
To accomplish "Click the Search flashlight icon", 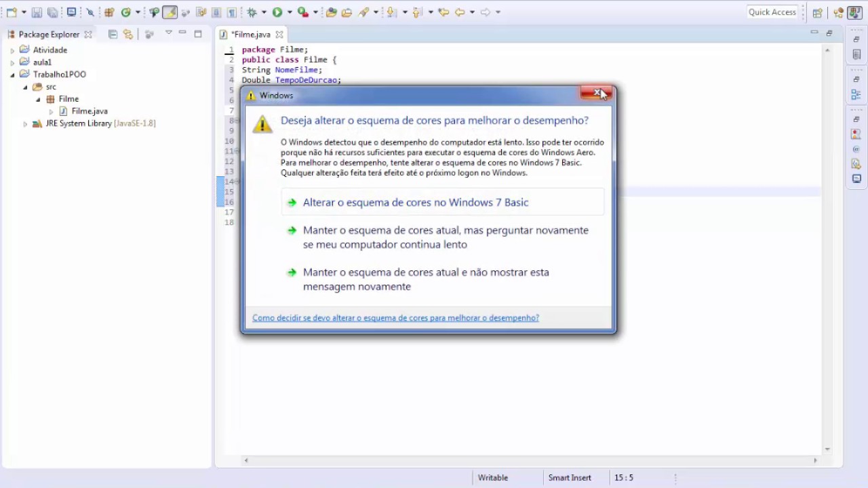I will tap(364, 12).
